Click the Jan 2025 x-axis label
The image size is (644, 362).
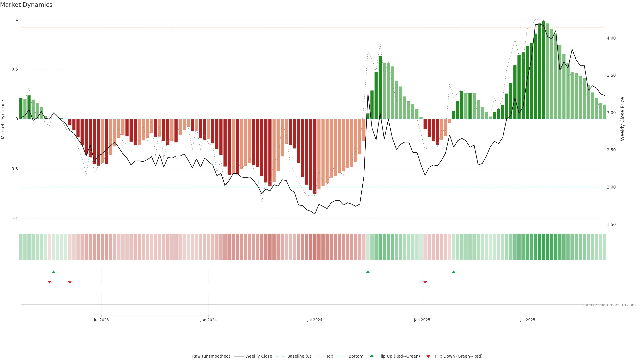click(x=422, y=320)
